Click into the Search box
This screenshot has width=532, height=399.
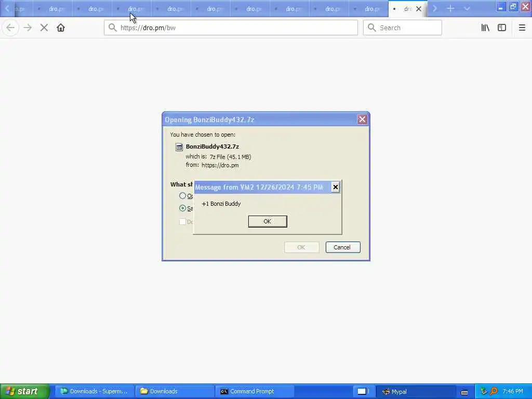[403, 28]
